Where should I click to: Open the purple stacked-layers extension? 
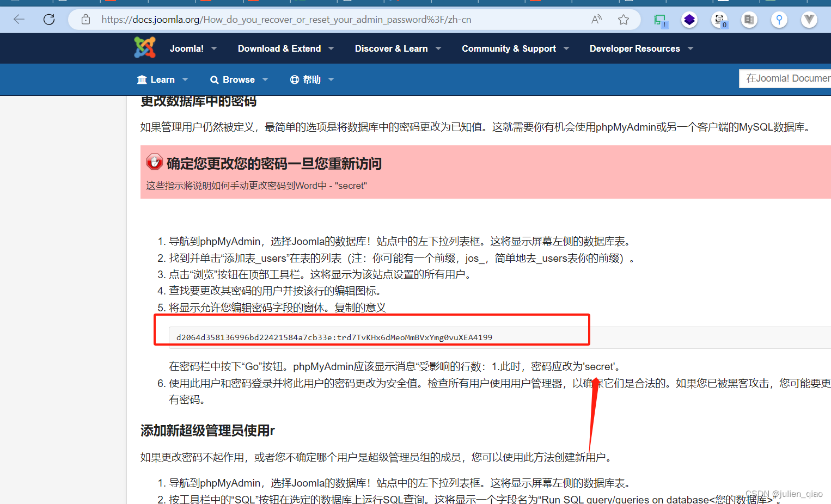tap(689, 20)
